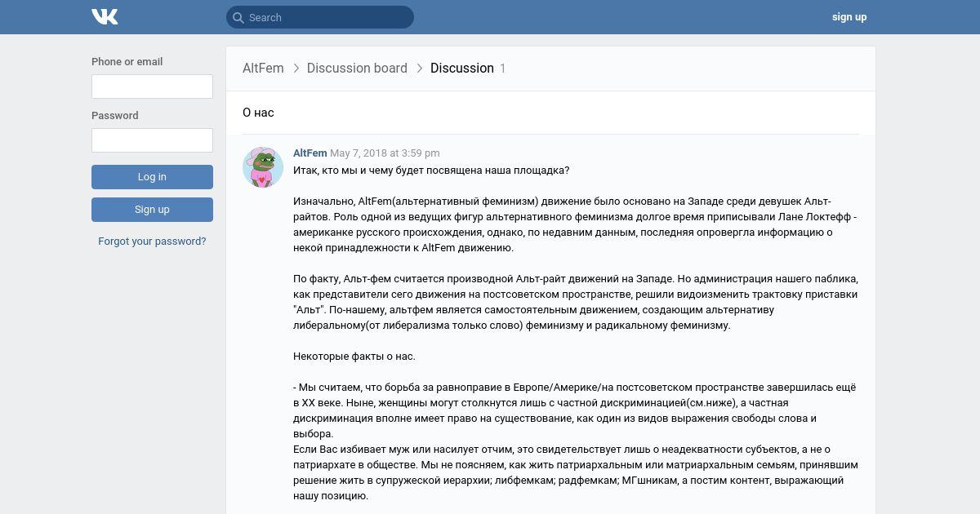Click the topic title 'О нас'
This screenshot has width=980, height=514.
[x=258, y=113]
